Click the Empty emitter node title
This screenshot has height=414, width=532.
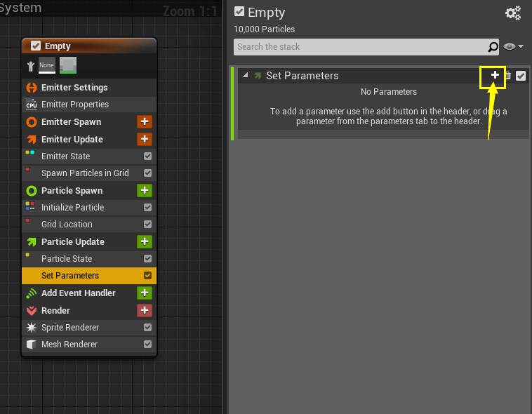pyautogui.click(x=58, y=46)
